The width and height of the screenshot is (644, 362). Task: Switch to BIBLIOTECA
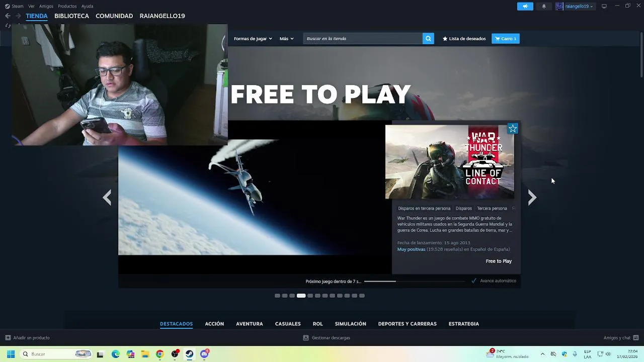coord(71,16)
